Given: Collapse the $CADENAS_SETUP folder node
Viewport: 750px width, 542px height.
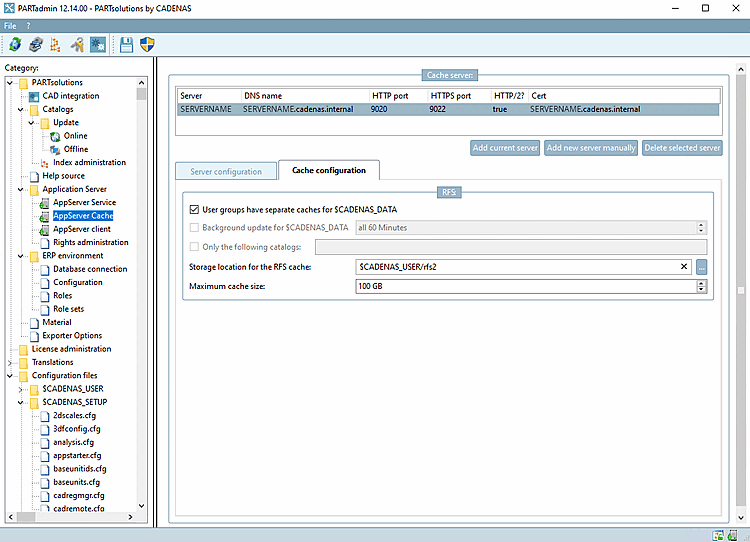Looking at the screenshot, I should (20, 402).
